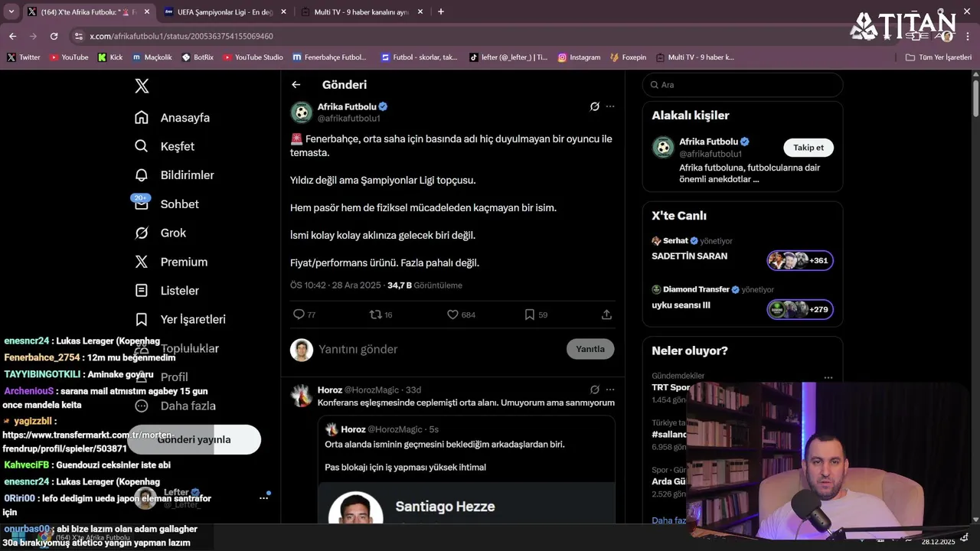980x551 pixels.
Task: Go back with the Gönderi arrow
Action: click(296, 85)
